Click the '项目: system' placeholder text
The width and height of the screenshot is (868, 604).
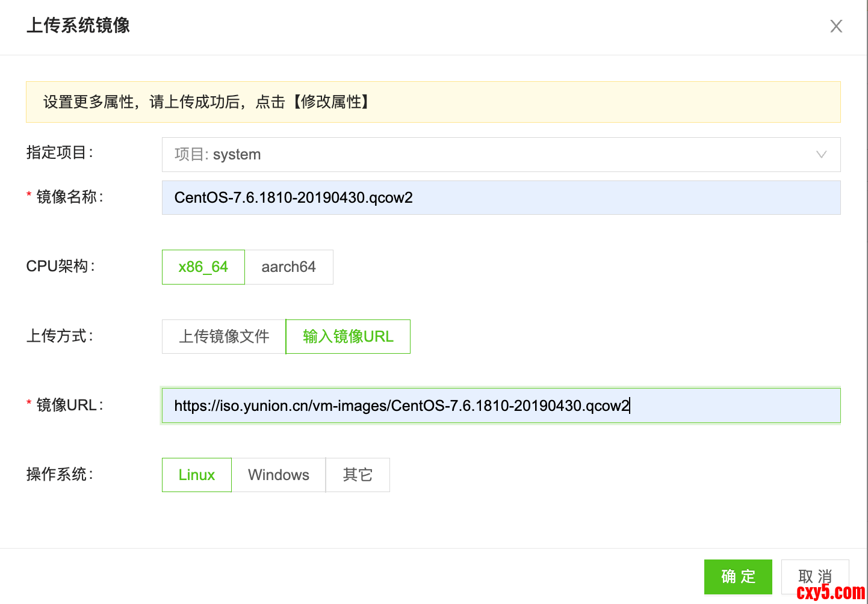pos(218,155)
